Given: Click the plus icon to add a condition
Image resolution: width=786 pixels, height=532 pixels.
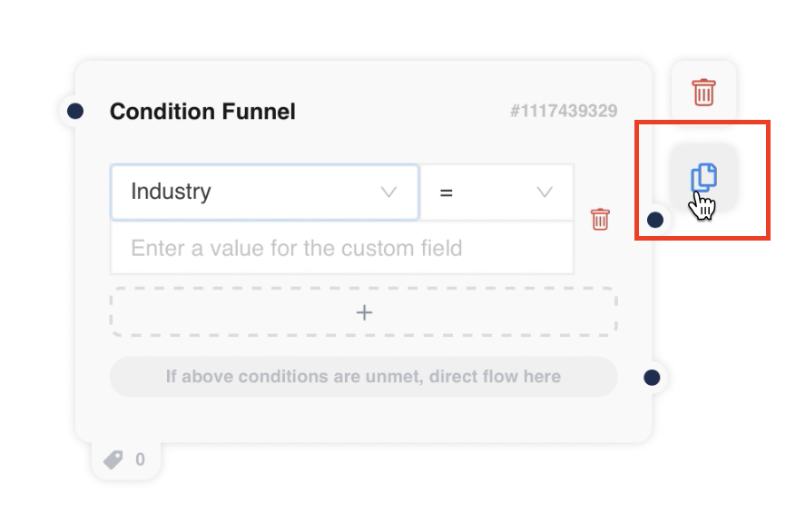Looking at the screenshot, I should (x=364, y=312).
